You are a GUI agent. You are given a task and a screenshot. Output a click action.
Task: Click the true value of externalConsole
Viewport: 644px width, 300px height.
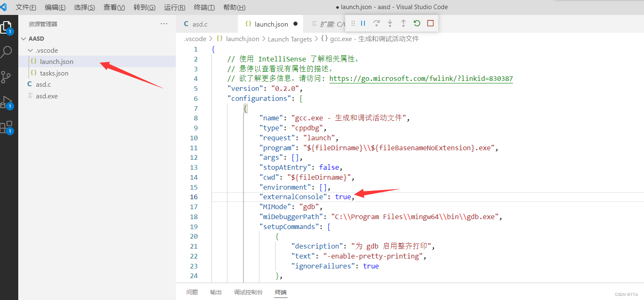click(343, 197)
